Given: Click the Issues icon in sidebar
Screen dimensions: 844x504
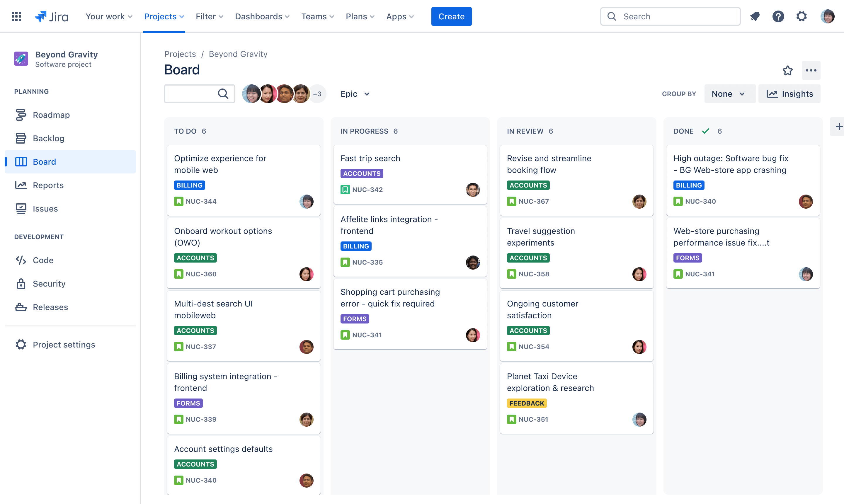Looking at the screenshot, I should (x=21, y=208).
